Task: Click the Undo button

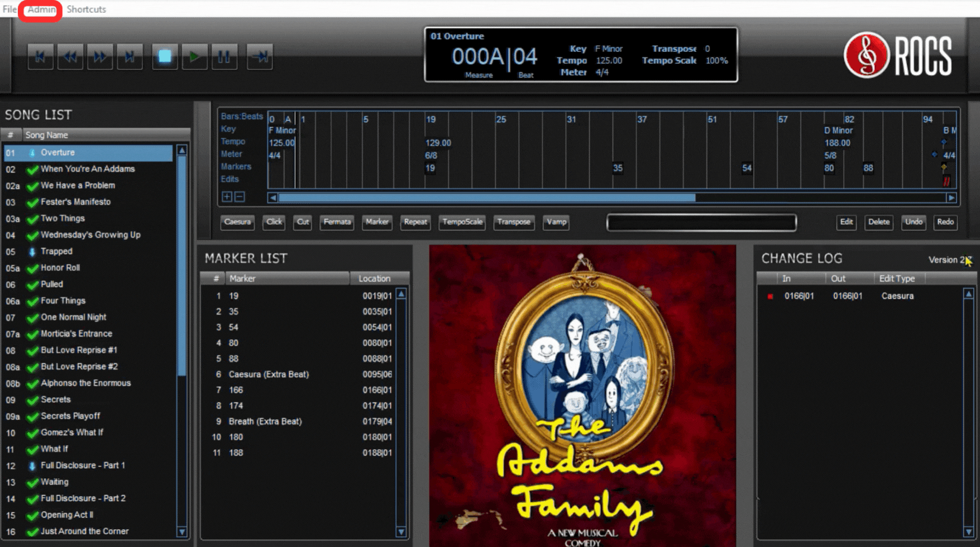Action: pos(914,222)
